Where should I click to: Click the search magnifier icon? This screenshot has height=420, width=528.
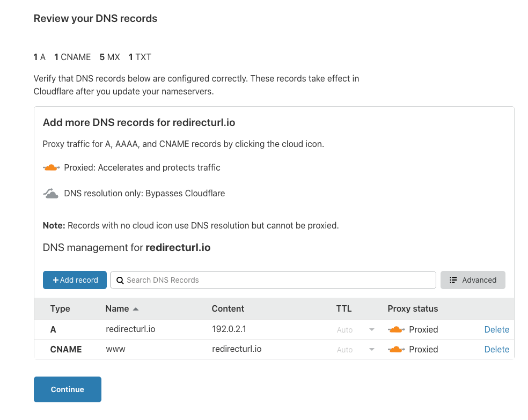click(120, 281)
